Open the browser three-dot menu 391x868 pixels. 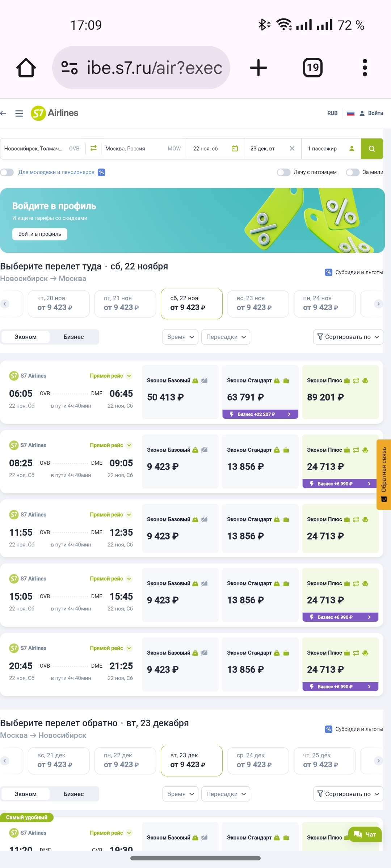point(365,68)
